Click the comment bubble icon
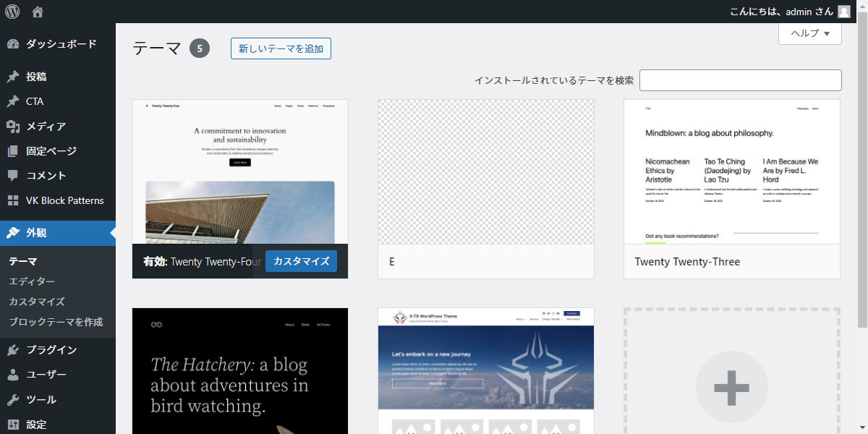The image size is (868, 434). (13, 176)
